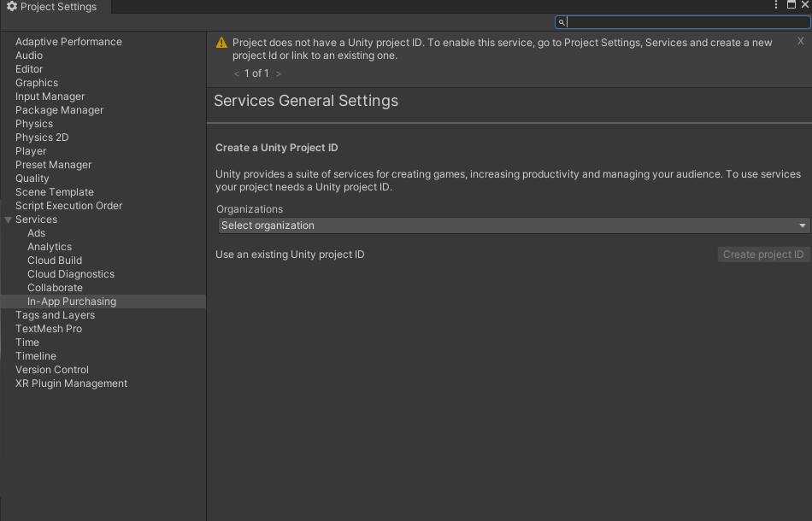Select Player settings
This screenshot has width=812, height=521.
[31, 151]
